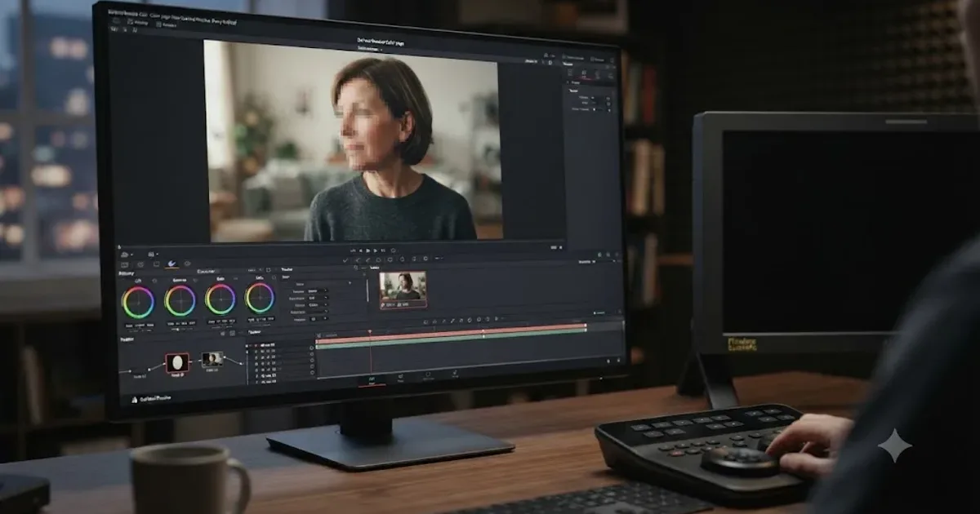
Task: Click the Gain color wheel
Action: coord(220,299)
